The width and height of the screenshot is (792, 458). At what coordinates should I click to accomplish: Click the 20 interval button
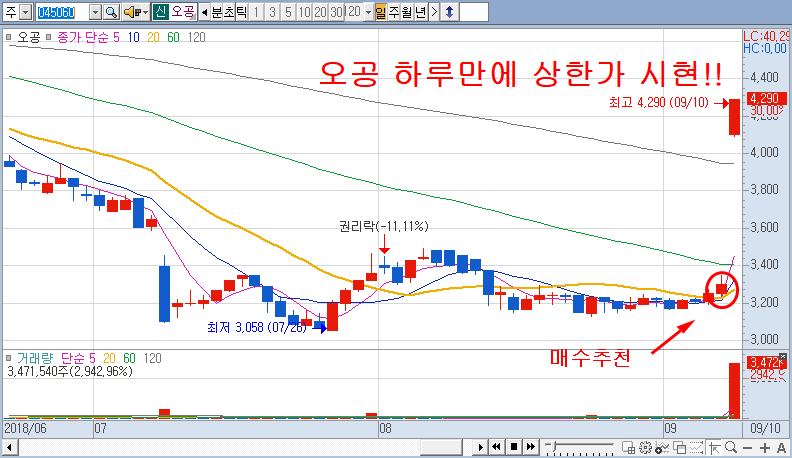320,12
